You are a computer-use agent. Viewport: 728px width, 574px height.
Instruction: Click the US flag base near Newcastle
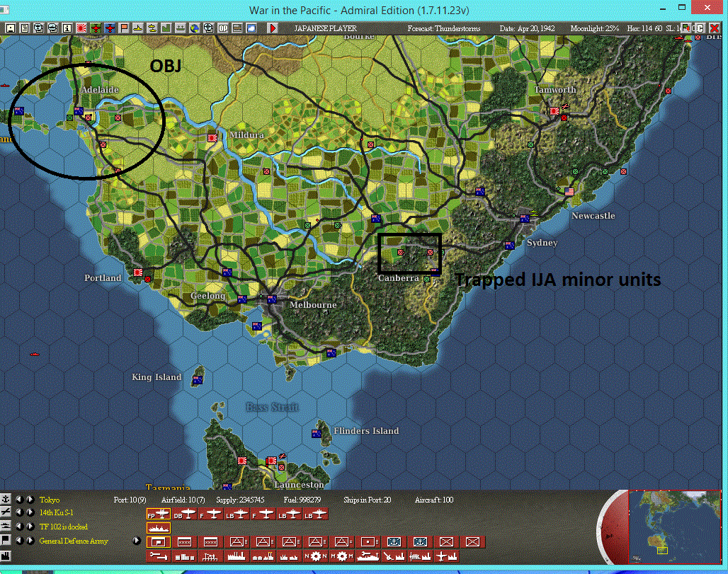click(569, 191)
